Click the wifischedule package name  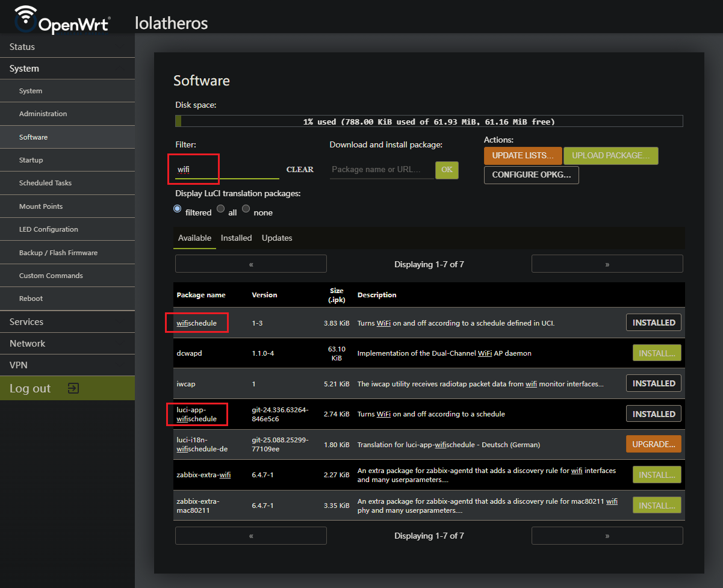click(x=196, y=323)
